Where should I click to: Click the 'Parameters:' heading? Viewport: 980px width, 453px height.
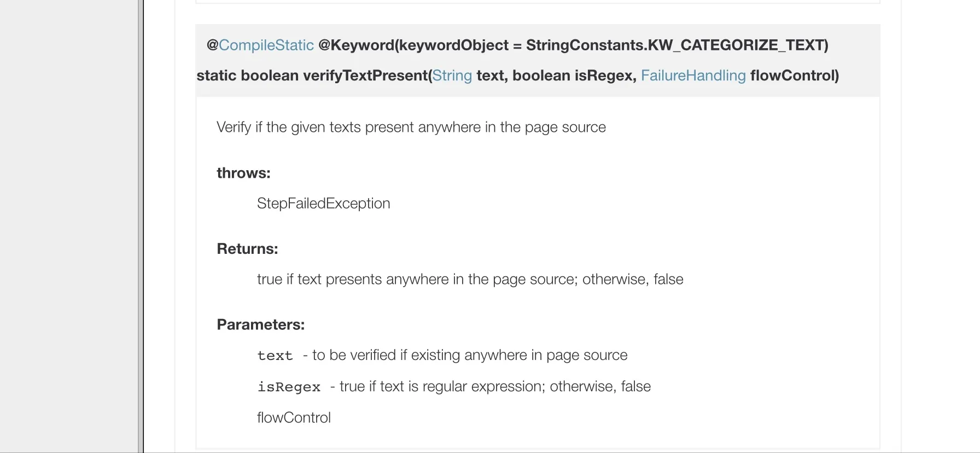coord(260,325)
